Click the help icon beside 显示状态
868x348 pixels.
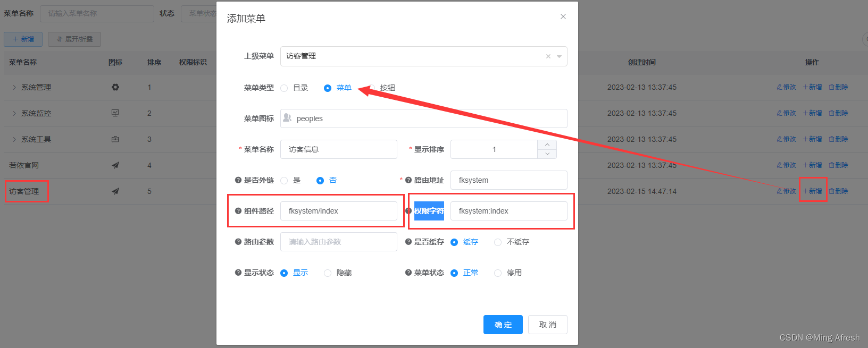(x=238, y=273)
